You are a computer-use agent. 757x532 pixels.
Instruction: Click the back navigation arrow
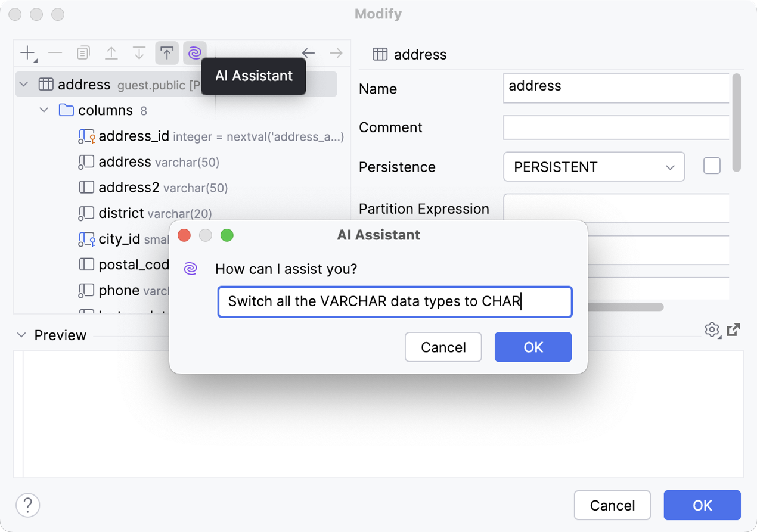click(x=308, y=54)
